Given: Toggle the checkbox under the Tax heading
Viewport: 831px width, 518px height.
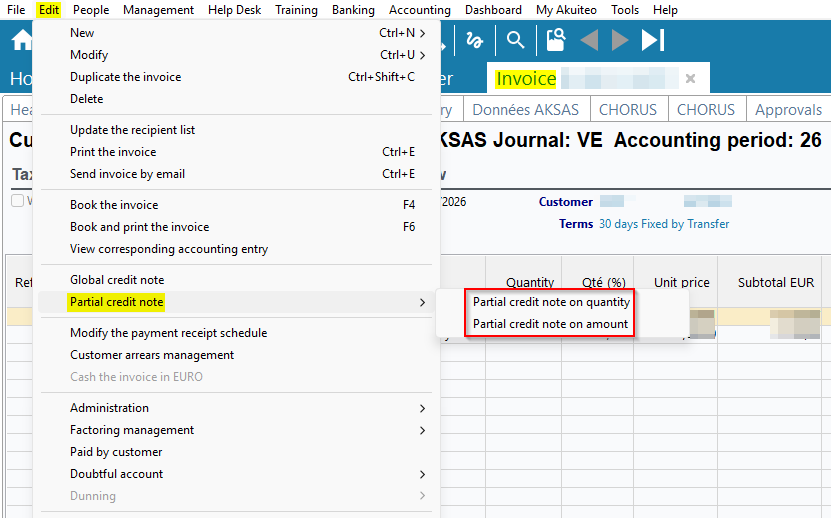Looking at the screenshot, I should [17, 201].
